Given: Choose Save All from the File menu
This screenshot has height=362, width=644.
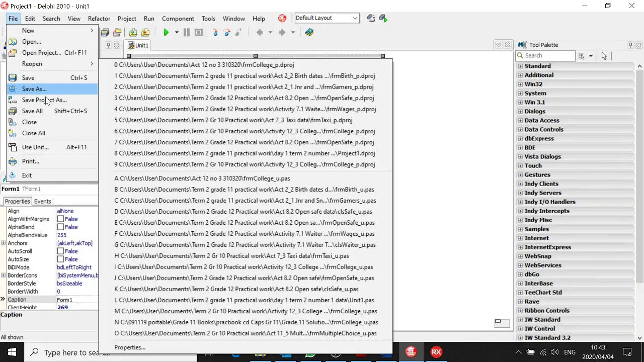Looking at the screenshot, I should [52, 111].
